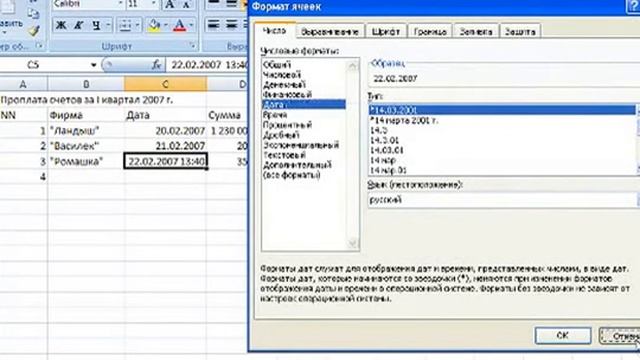Open the Шрифт group dialog launcher
This screenshot has height=360, width=640.
tap(192, 46)
